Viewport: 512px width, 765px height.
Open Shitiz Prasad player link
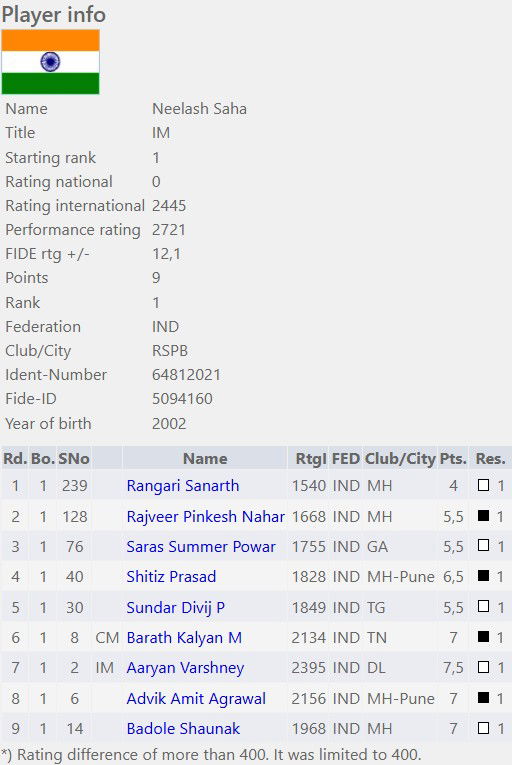171,577
